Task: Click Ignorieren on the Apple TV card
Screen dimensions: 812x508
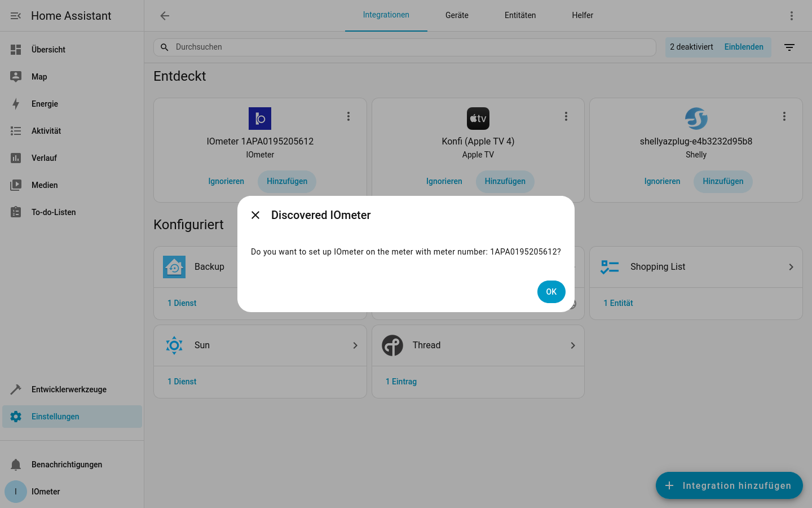Action: click(x=444, y=181)
